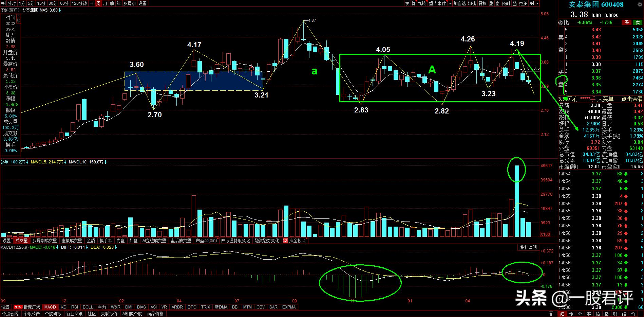Switch to the 分时 timeframe
The width and height of the screenshot is (644, 317).
pos(12,3)
